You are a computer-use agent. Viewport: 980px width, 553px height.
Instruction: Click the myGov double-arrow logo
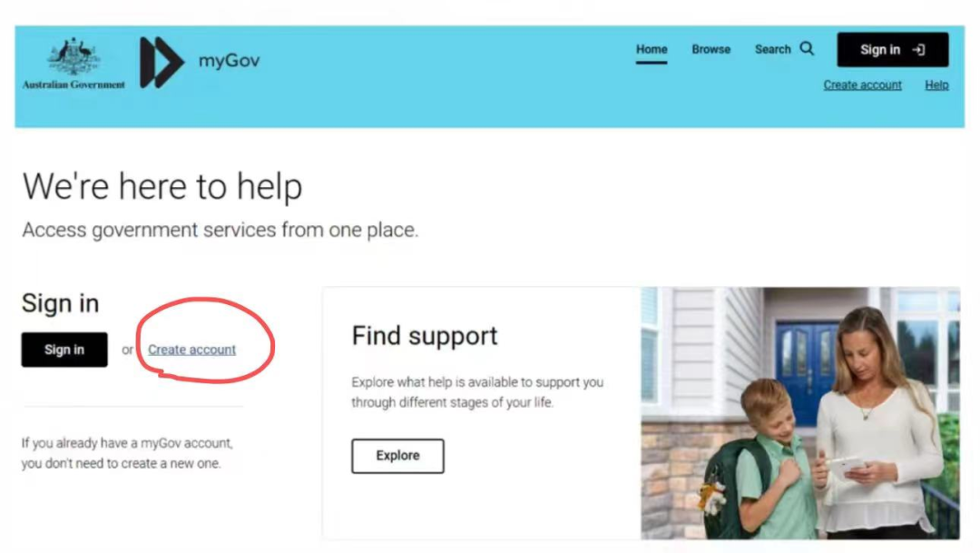[x=162, y=62]
